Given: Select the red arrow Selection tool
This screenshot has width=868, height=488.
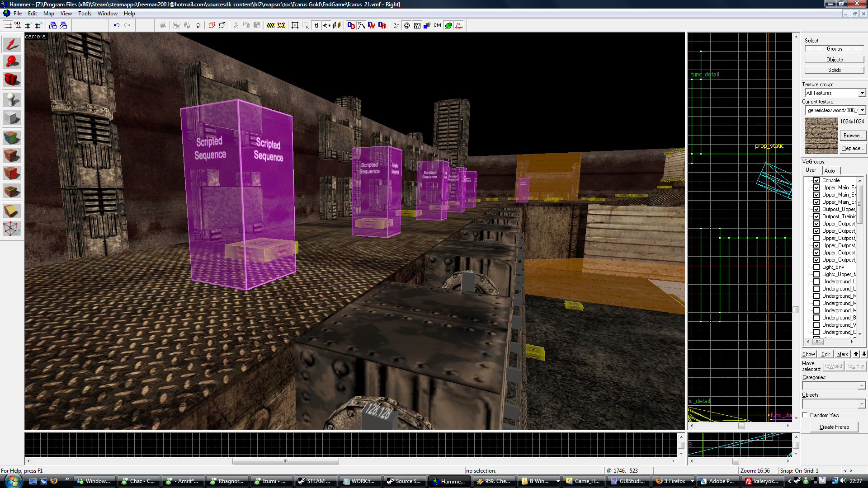Looking at the screenshot, I should 12,44.
